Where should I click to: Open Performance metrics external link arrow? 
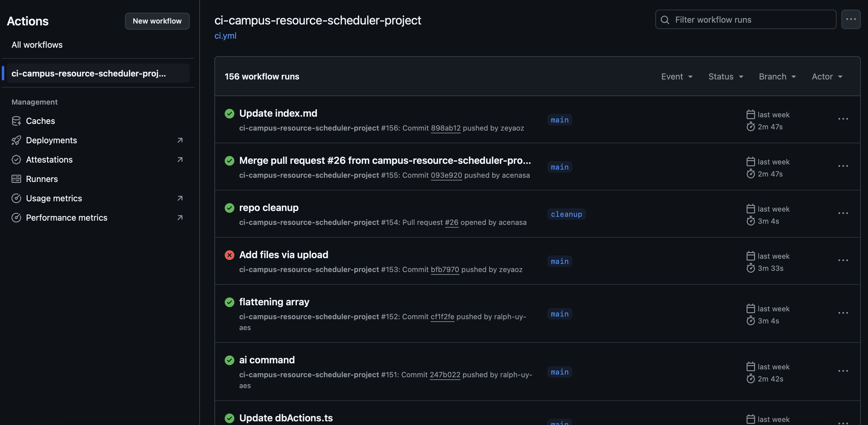point(180,218)
